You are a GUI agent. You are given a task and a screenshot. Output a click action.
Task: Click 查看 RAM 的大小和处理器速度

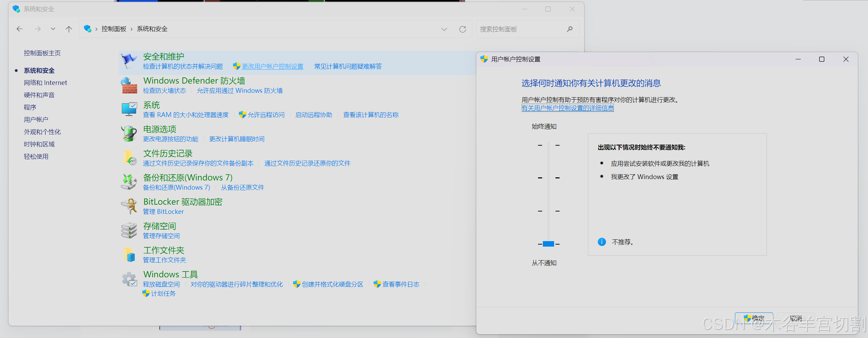point(186,115)
